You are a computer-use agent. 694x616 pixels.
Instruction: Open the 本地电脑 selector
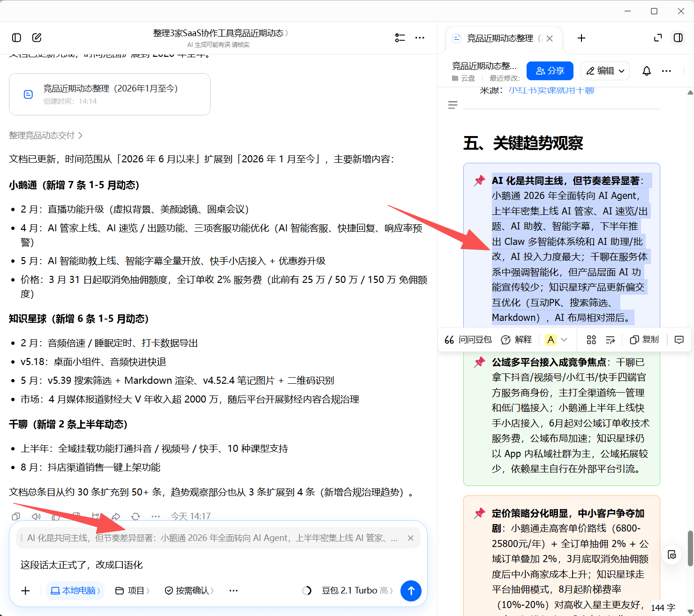tap(75, 591)
